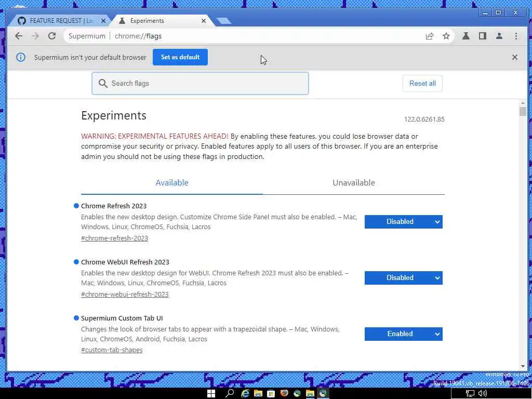
Task: Bookmark this page with the star icon
Action: click(446, 36)
